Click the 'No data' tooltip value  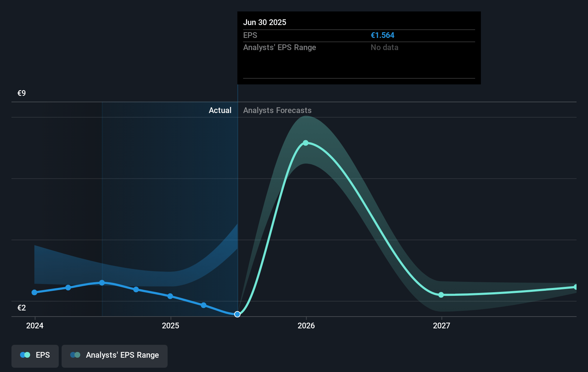point(384,48)
